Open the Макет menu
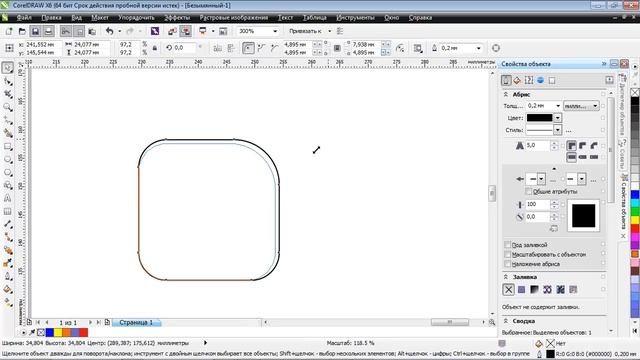The width and height of the screenshot is (640, 360). [x=100, y=18]
